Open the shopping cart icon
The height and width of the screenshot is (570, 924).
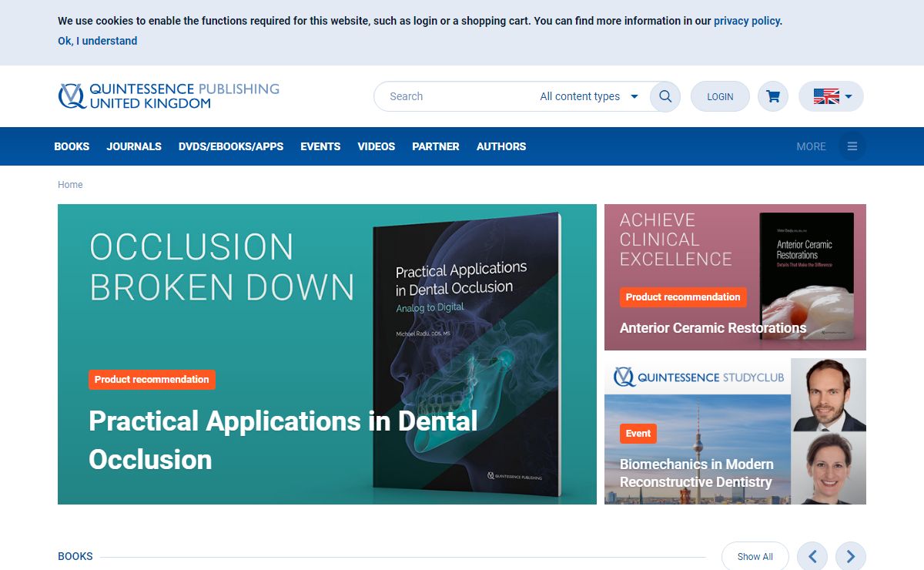[773, 96]
